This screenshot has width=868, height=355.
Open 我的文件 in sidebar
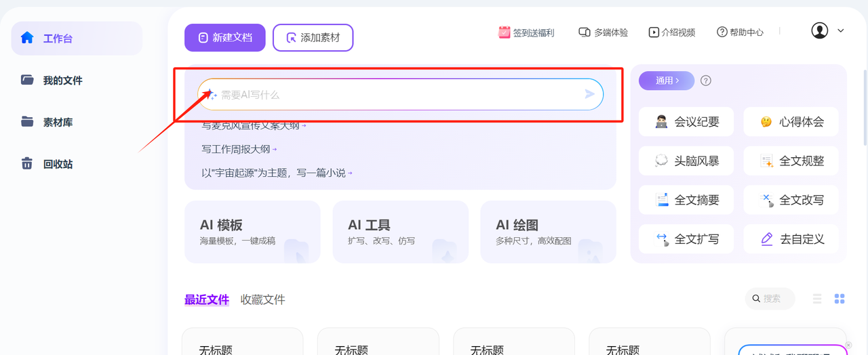tap(62, 81)
